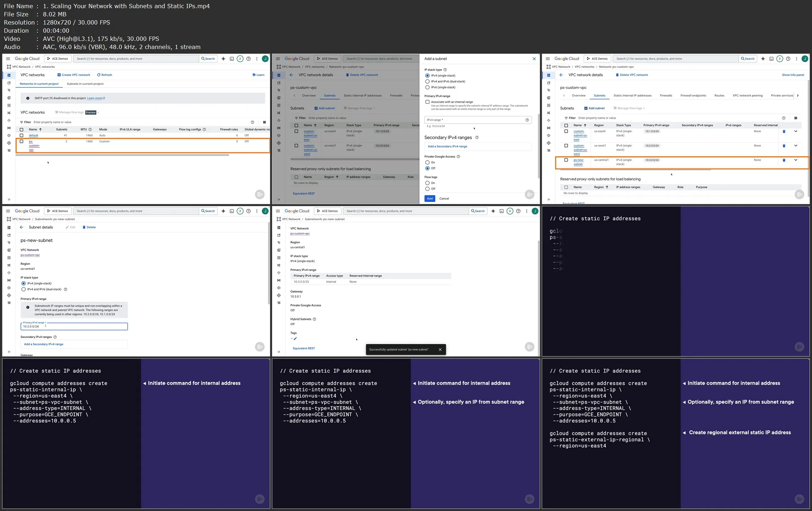Expand custom-subnet-us-east row chevron beside trash icon
The height and width of the screenshot is (511, 812).
pyautogui.click(x=796, y=131)
